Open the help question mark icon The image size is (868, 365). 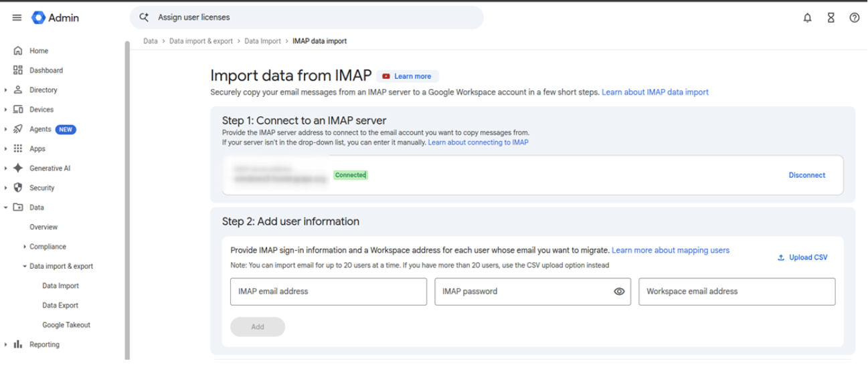tap(854, 18)
